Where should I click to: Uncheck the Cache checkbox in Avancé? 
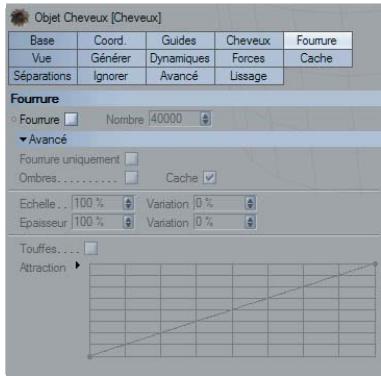click(x=210, y=178)
